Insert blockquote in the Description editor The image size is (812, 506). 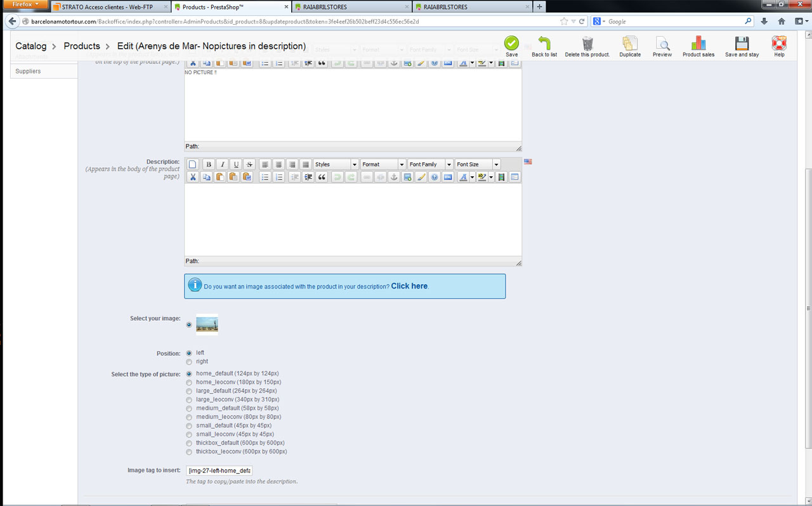click(322, 177)
